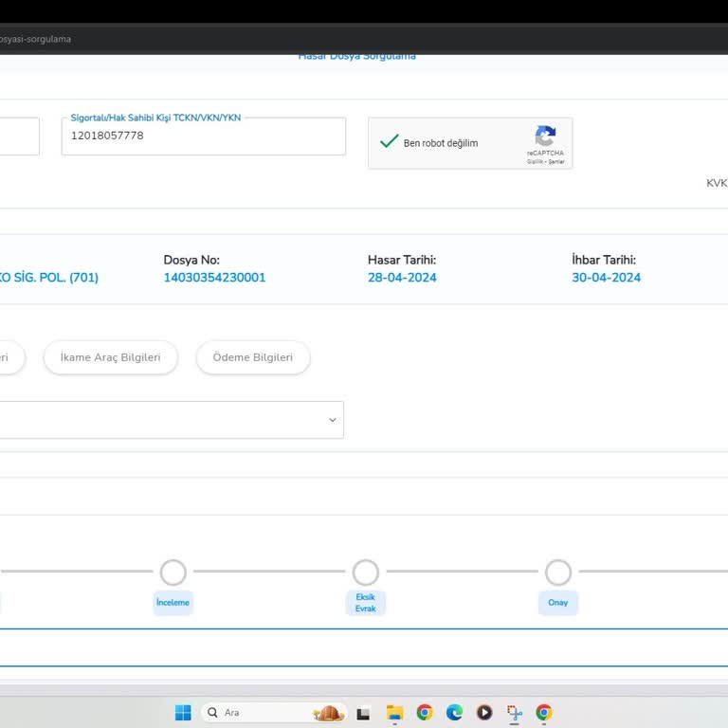Open the İkame Araç Bilgileri tab

point(110,357)
